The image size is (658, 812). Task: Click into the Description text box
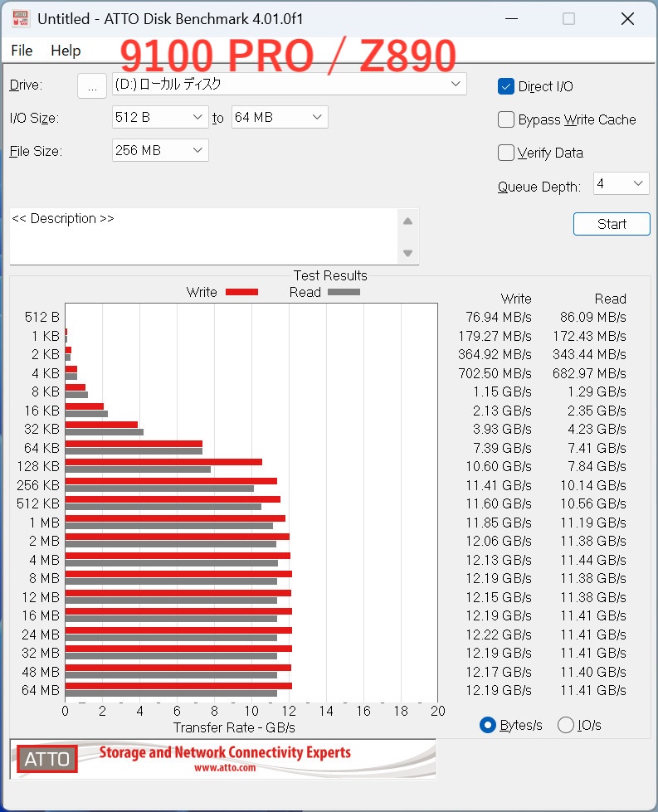pyautogui.click(x=204, y=236)
